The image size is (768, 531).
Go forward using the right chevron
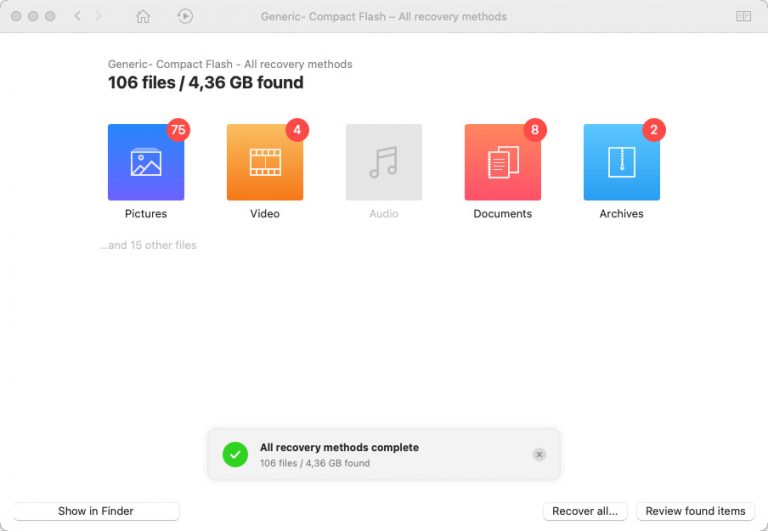[98, 17]
